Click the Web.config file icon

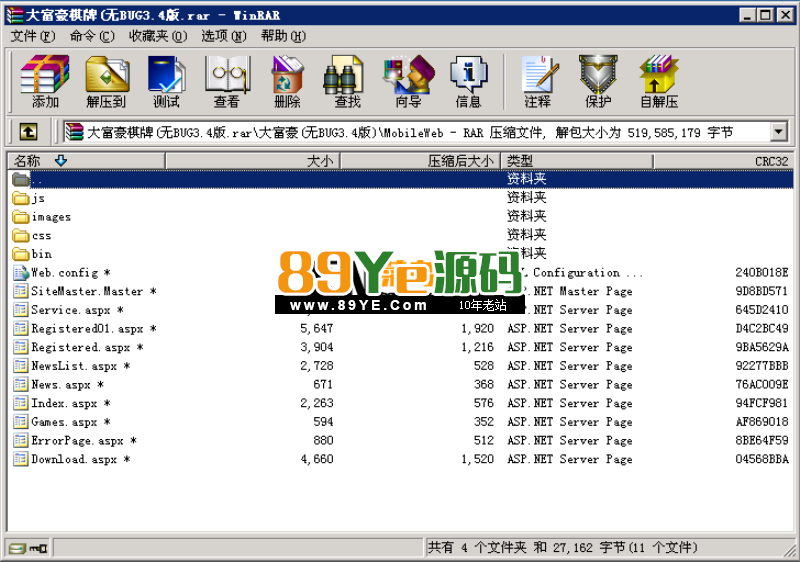pos(21,272)
